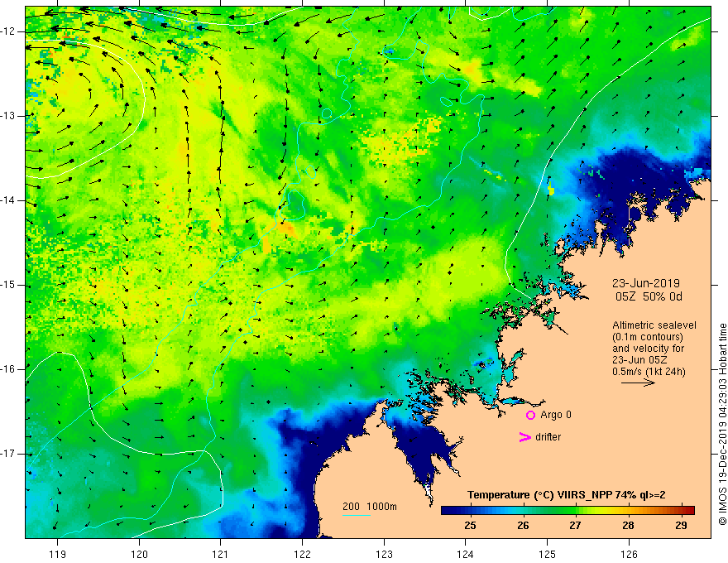Image resolution: width=728 pixels, height=563 pixels.
Task: Click the latitude axis label -15
Action: pos(9,285)
